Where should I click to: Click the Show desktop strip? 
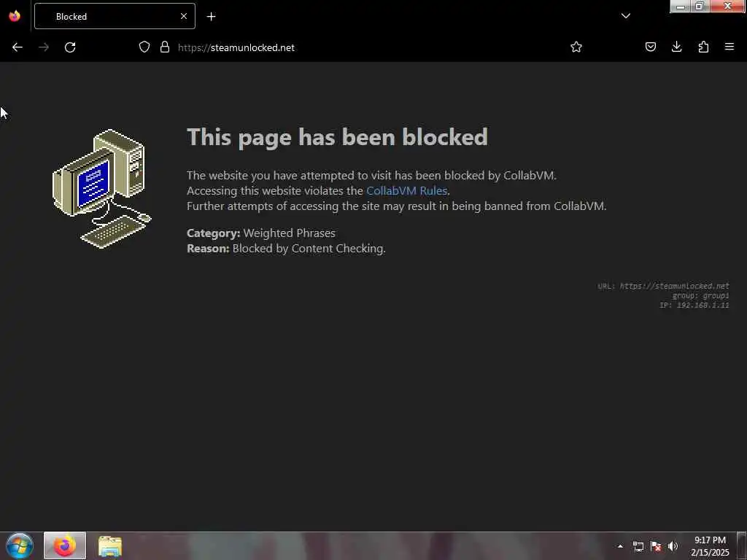coord(742,545)
